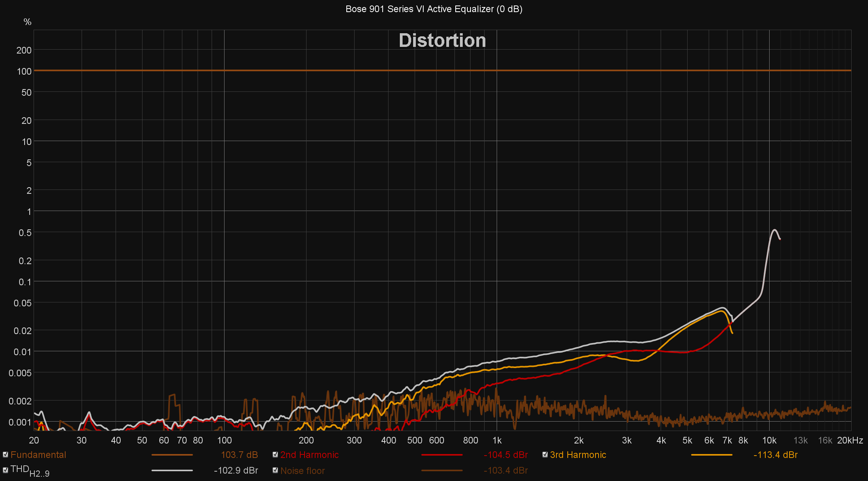This screenshot has width=868, height=481.
Task: Click the 103.7 dB fundamental value
Action: pyautogui.click(x=239, y=455)
